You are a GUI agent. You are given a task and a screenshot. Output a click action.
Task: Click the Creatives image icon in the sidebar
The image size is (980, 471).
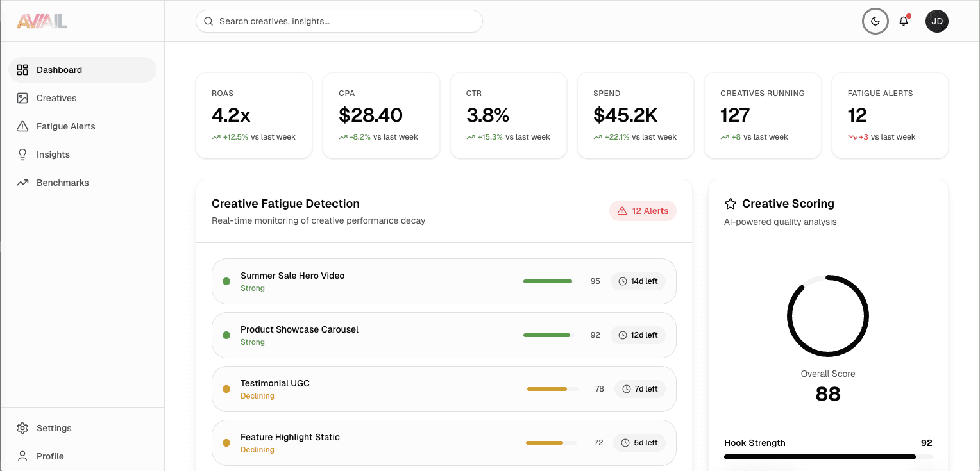[22, 98]
